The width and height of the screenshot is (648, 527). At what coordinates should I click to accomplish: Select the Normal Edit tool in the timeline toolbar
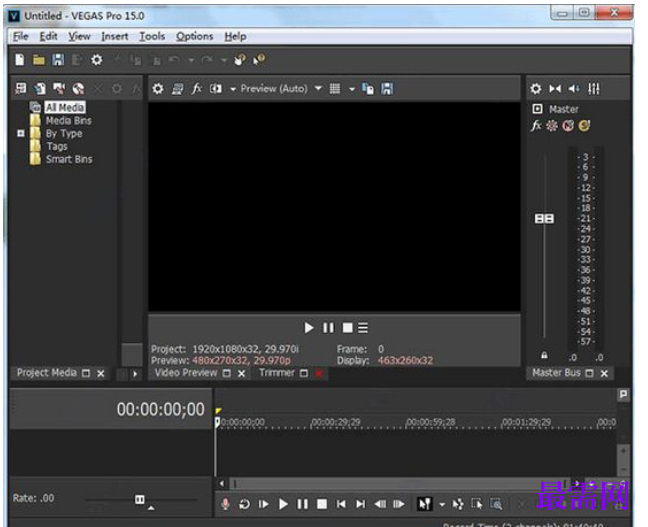coord(424,504)
